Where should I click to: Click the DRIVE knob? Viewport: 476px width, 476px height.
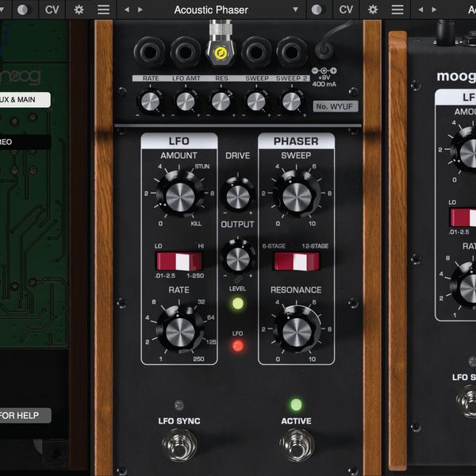click(238, 195)
